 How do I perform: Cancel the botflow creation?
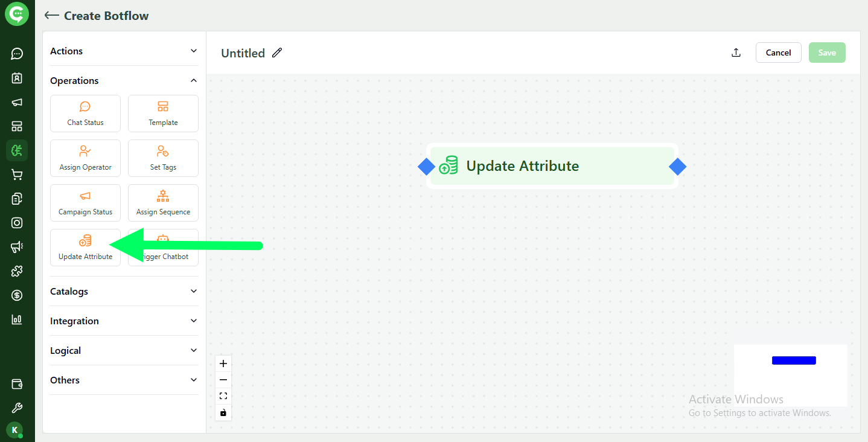click(778, 53)
